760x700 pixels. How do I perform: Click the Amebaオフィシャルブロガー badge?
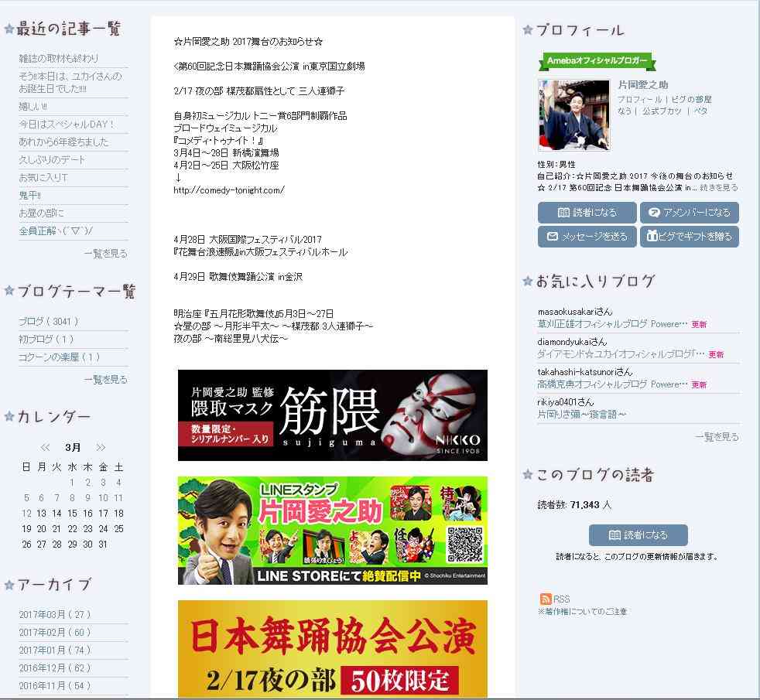click(597, 61)
